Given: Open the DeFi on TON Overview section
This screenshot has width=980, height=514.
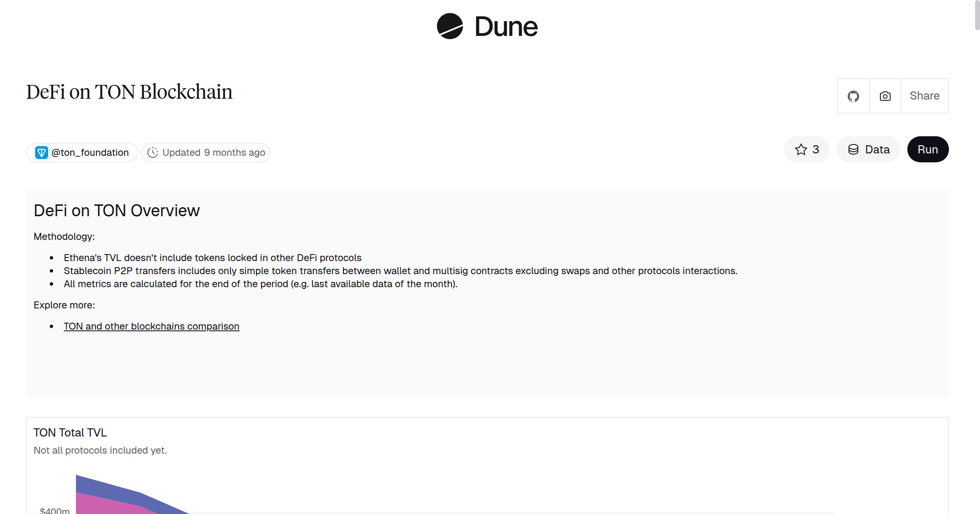Looking at the screenshot, I should 116,210.
